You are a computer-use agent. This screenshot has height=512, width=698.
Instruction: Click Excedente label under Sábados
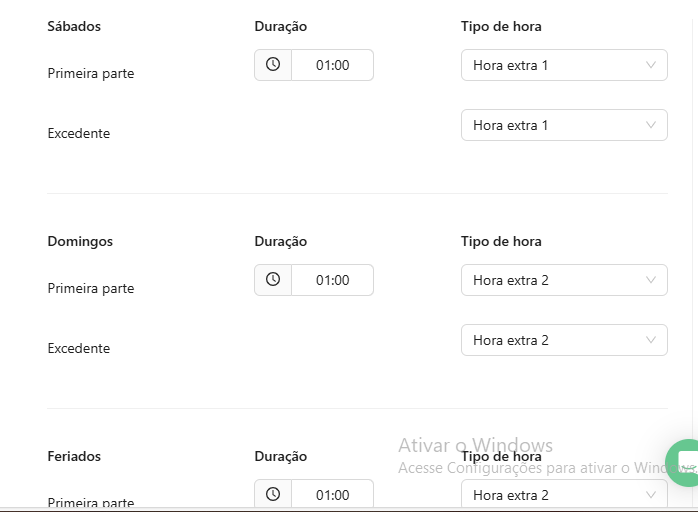[79, 133]
